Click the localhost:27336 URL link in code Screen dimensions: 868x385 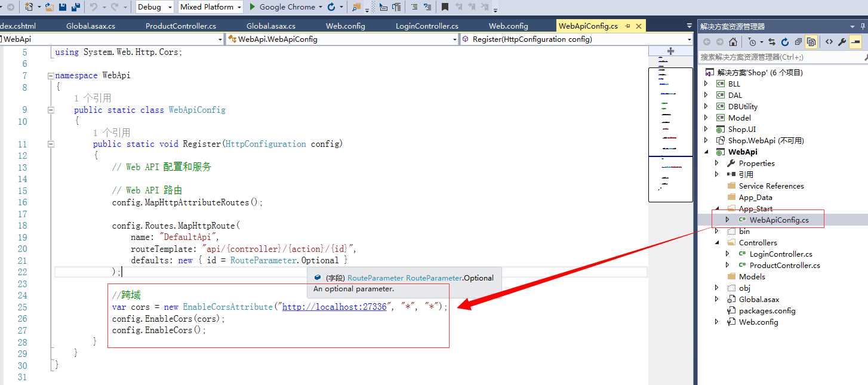click(x=334, y=307)
